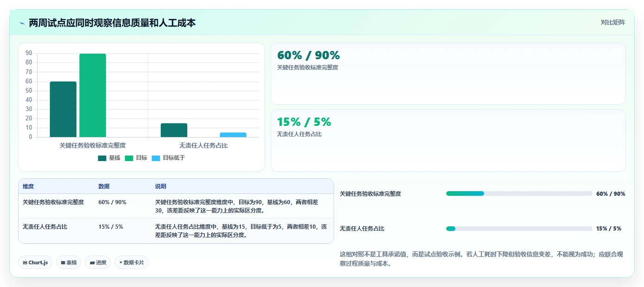Viewport: 644px width, 287px height.
Task: Click the blue 目标低于 bar in chart
Action: coord(233,135)
